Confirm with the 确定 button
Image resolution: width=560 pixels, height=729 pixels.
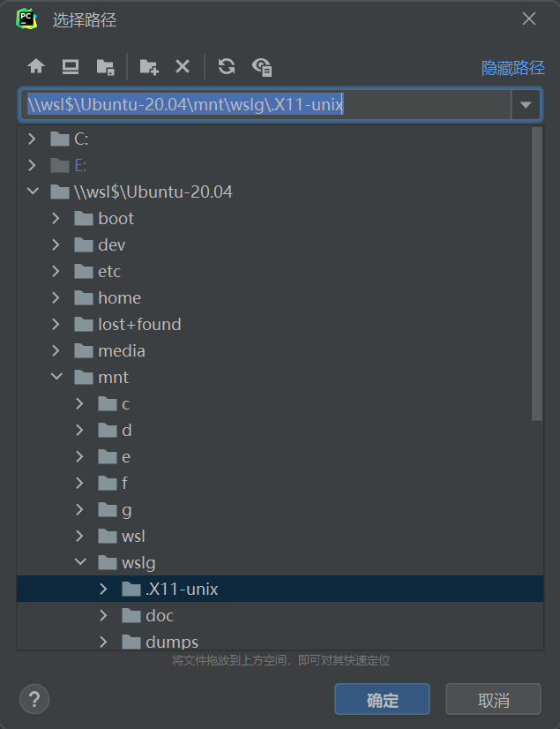[x=382, y=699]
